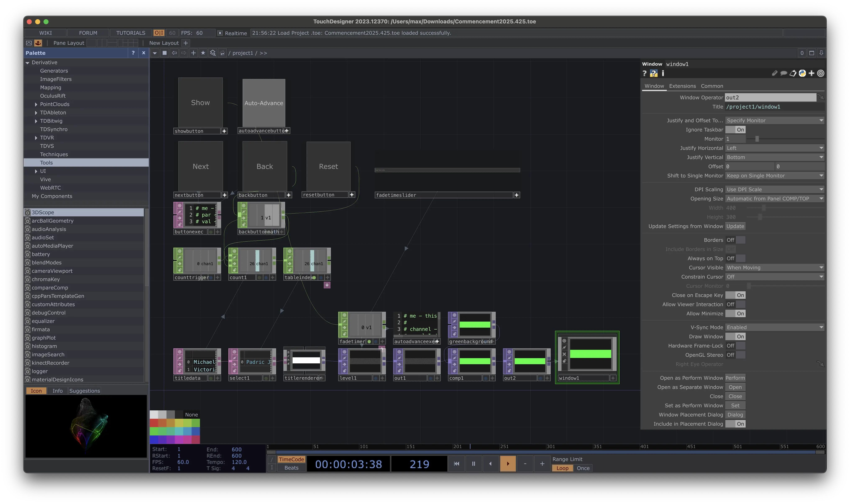
Task: Jump to timeline start button
Action: tap(456, 464)
